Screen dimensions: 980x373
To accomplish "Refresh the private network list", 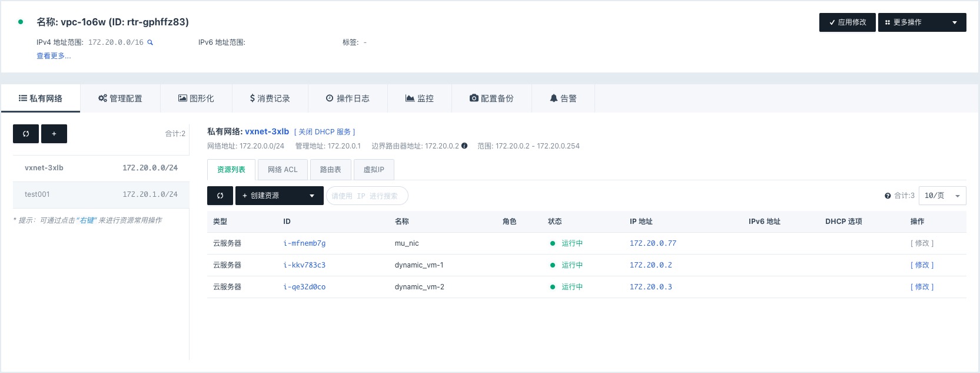I will (26, 134).
